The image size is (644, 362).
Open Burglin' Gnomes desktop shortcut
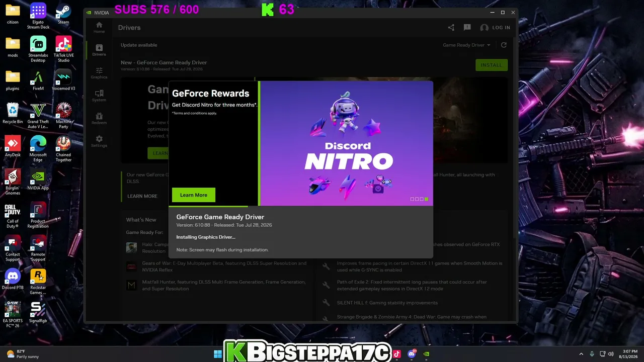coord(13,182)
